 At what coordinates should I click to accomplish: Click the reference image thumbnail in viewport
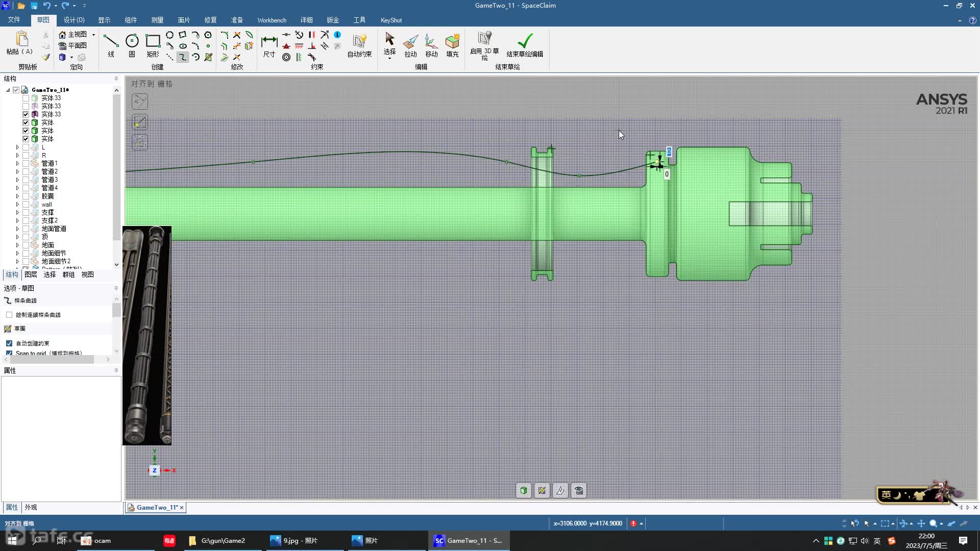point(147,335)
